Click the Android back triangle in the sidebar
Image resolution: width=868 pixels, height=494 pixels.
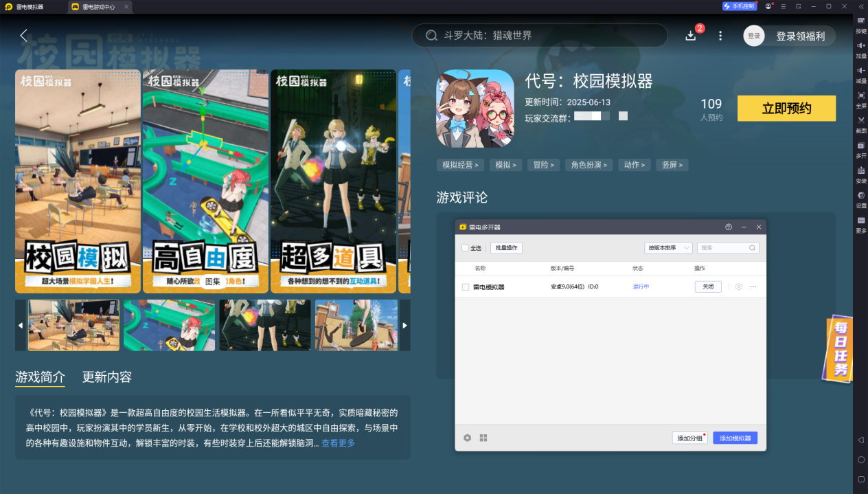click(x=861, y=440)
